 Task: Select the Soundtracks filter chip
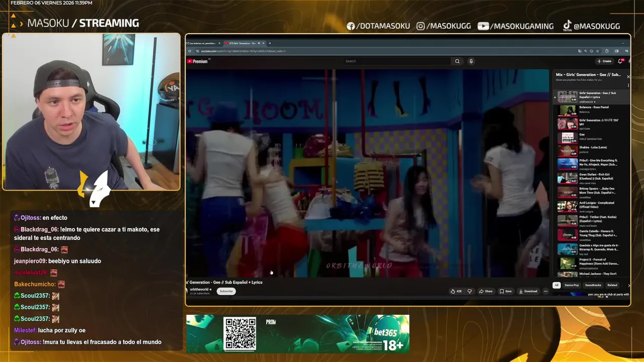[x=593, y=285]
